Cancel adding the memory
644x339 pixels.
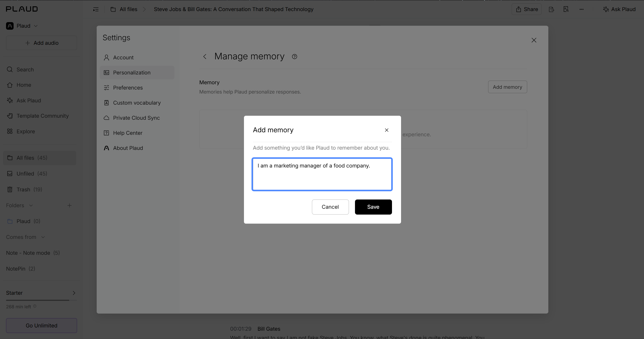330,207
